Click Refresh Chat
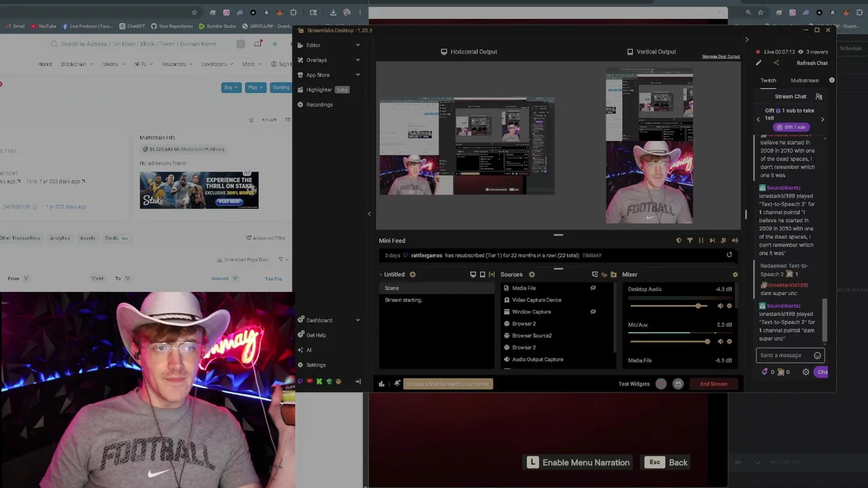Screen dimensions: 868x488 click(x=812, y=63)
